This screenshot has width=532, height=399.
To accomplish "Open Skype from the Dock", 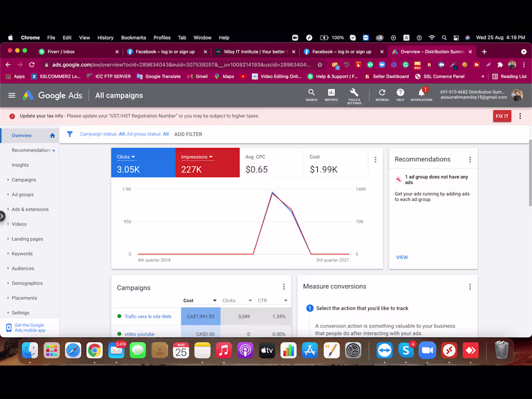I will [x=406, y=350].
